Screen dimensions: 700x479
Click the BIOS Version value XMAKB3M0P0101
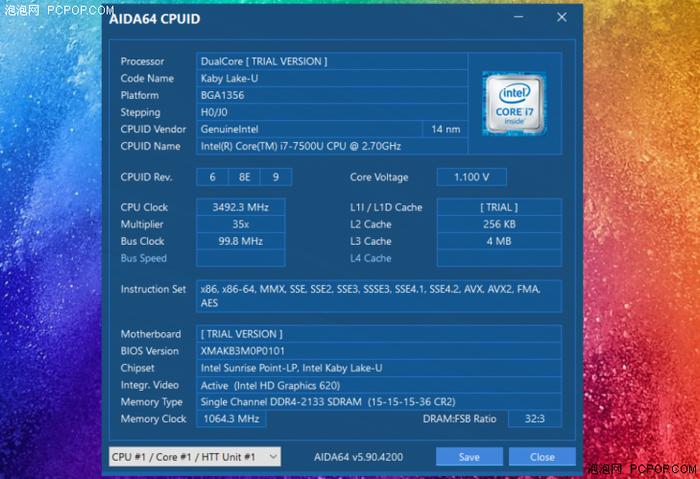click(x=379, y=351)
